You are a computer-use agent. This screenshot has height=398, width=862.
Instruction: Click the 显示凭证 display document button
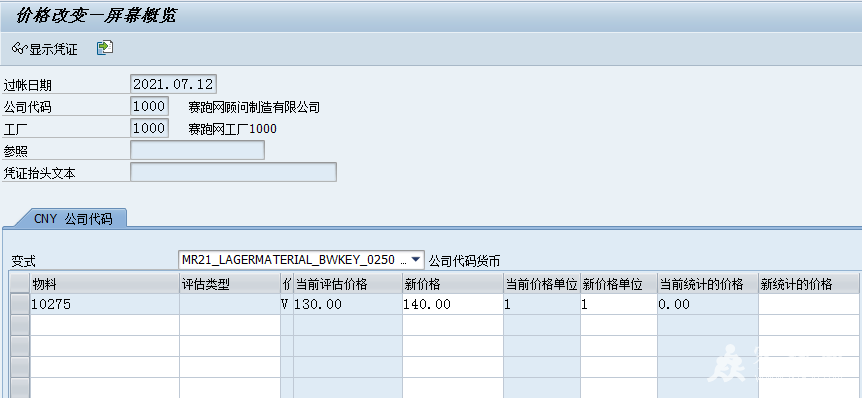pos(44,49)
